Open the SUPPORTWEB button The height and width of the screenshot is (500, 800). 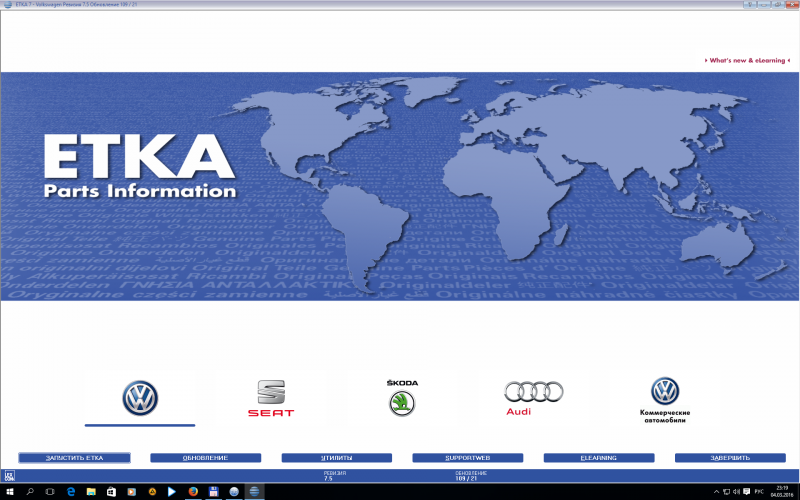(x=468, y=458)
